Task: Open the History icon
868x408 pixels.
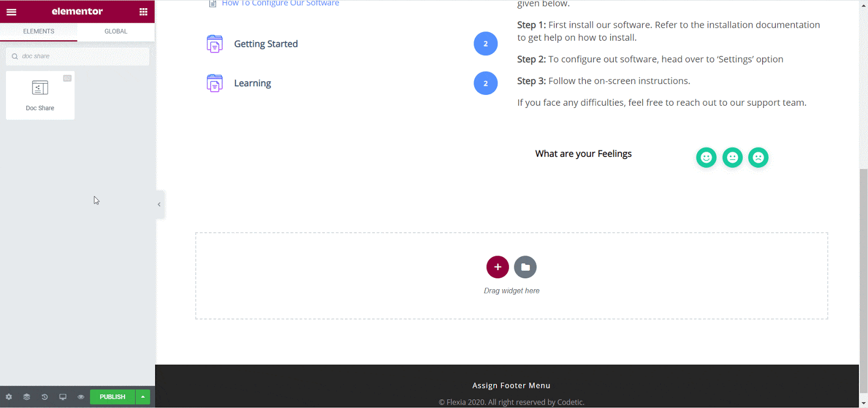Action: tap(44, 397)
